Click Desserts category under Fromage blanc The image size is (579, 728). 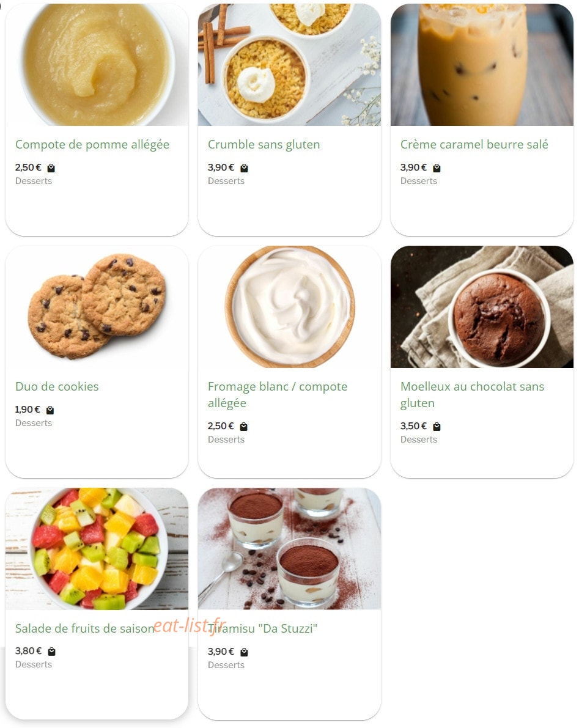point(226,439)
